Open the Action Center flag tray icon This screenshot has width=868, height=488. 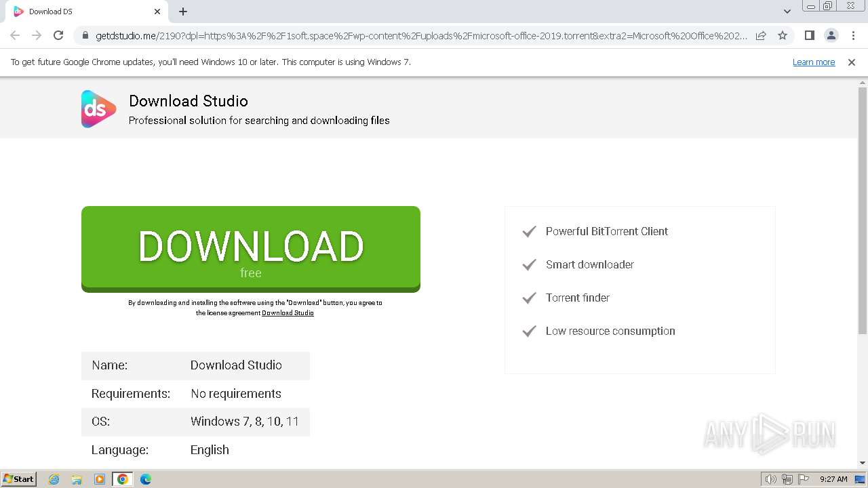(804, 479)
